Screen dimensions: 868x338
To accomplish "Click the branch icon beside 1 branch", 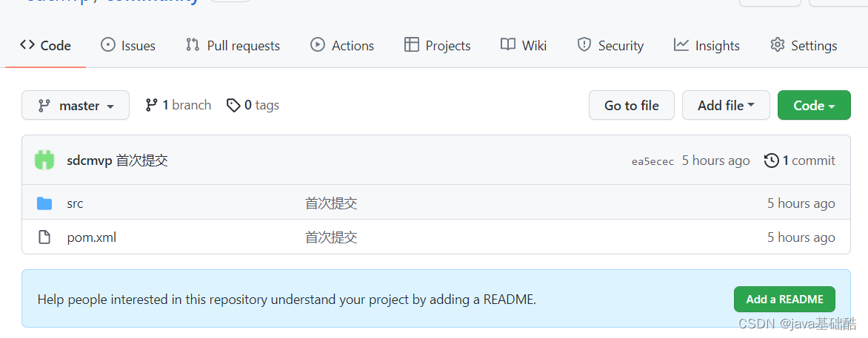I will pos(151,105).
